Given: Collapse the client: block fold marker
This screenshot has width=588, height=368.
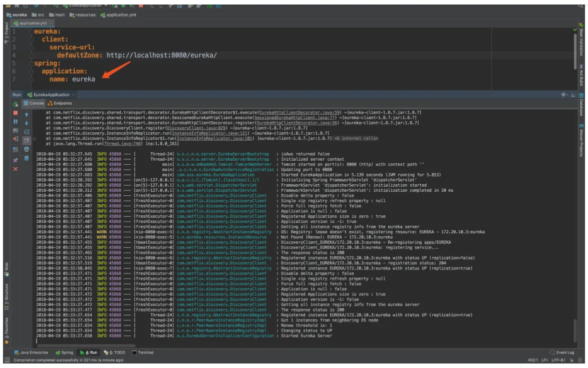Looking at the screenshot, I should (x=32, y=40).
